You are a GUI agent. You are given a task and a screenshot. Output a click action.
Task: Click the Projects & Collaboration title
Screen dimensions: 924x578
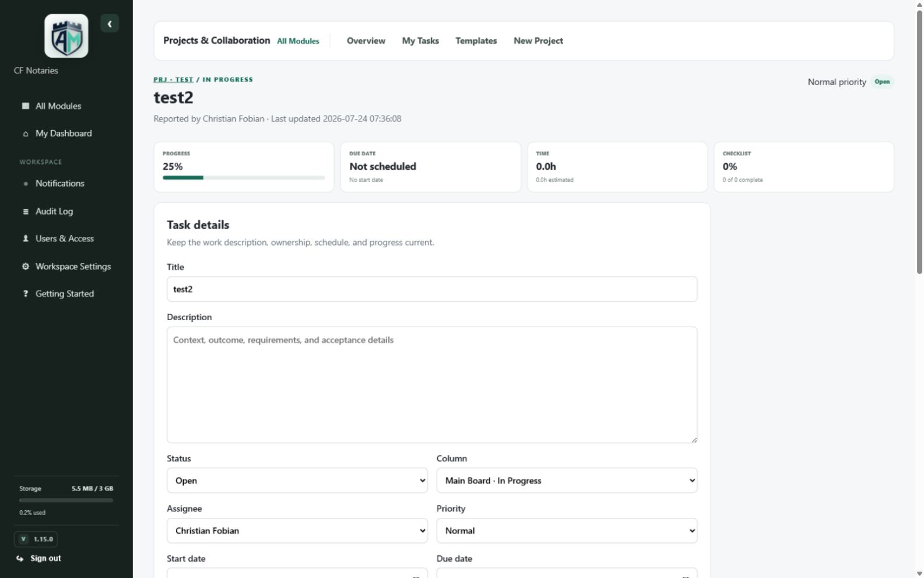216,41
